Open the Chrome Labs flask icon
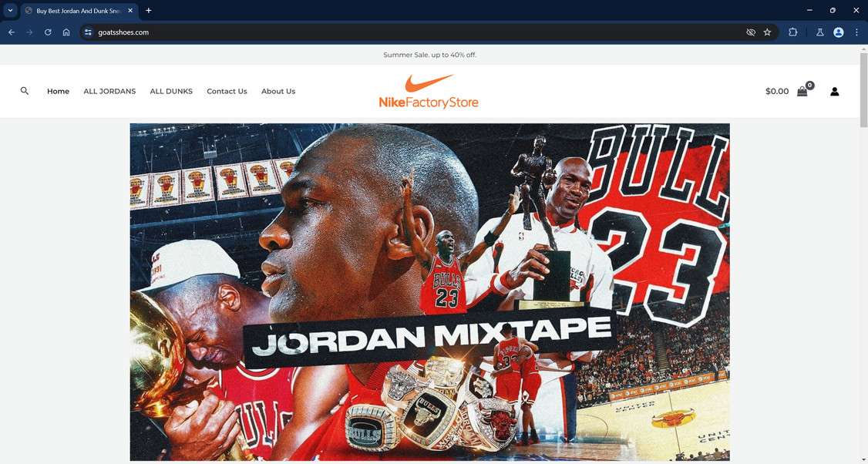 pyautogui.click(x=820, y=32)
